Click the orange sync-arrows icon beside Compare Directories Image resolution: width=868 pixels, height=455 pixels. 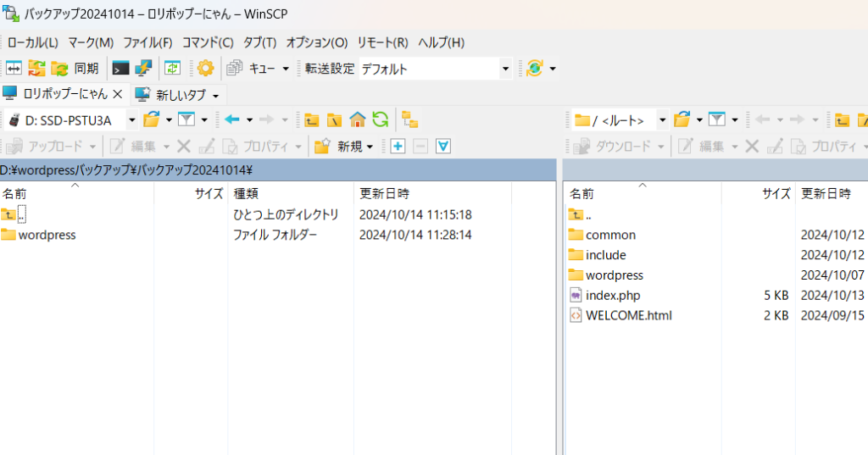[x=36, y=68]
